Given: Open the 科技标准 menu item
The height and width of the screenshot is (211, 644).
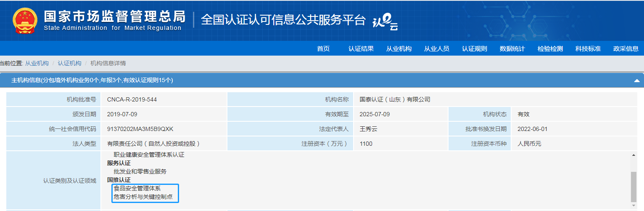Looking at the screenshot, I should coord(588,49).
